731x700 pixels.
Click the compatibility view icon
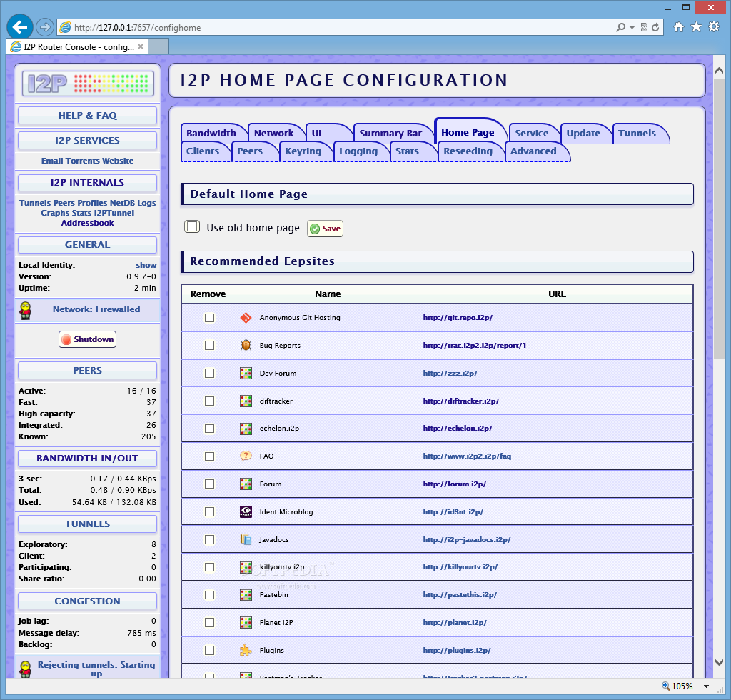(644, 28)
